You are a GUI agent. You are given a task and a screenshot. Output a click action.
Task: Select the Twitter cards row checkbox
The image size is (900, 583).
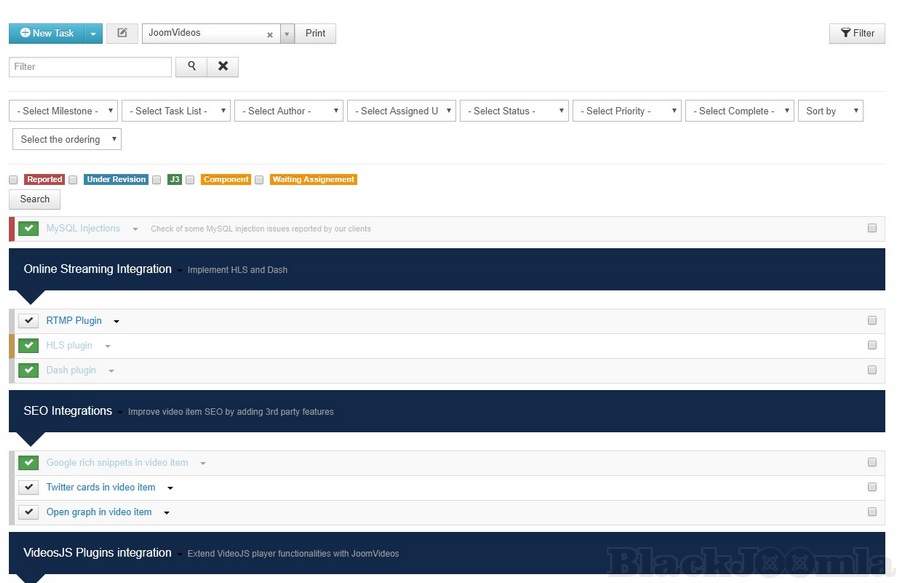point(872,488)
